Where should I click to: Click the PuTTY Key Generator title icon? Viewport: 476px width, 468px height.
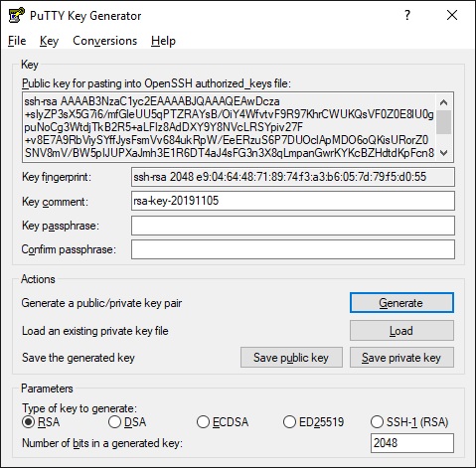pos(17,15)
